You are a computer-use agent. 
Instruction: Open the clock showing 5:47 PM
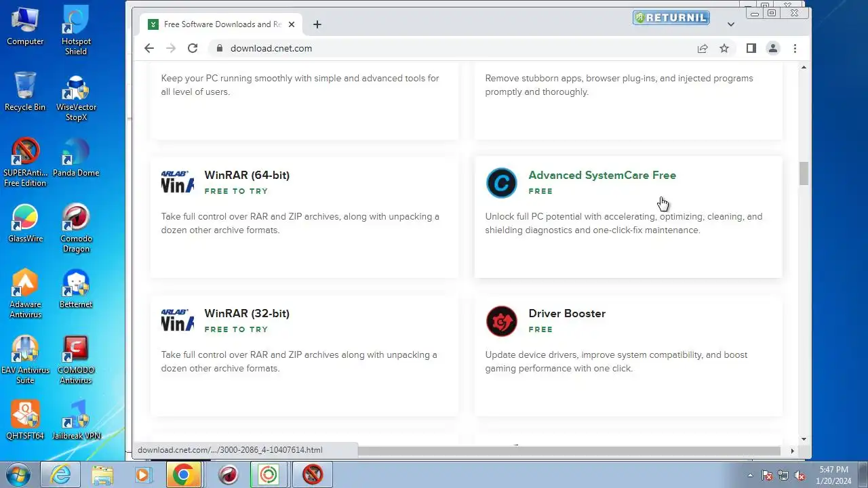tap(833, 475)
